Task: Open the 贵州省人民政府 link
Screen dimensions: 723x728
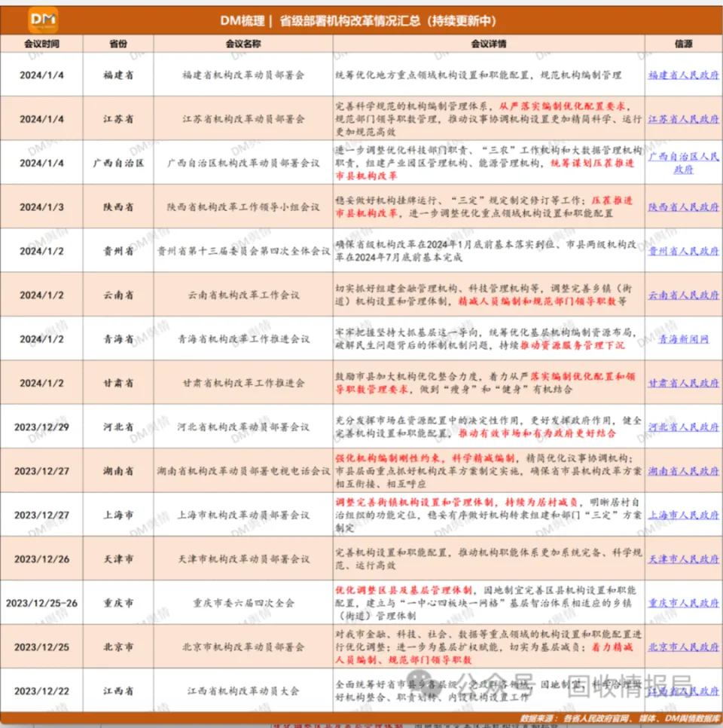Action: tap(683, 251)
